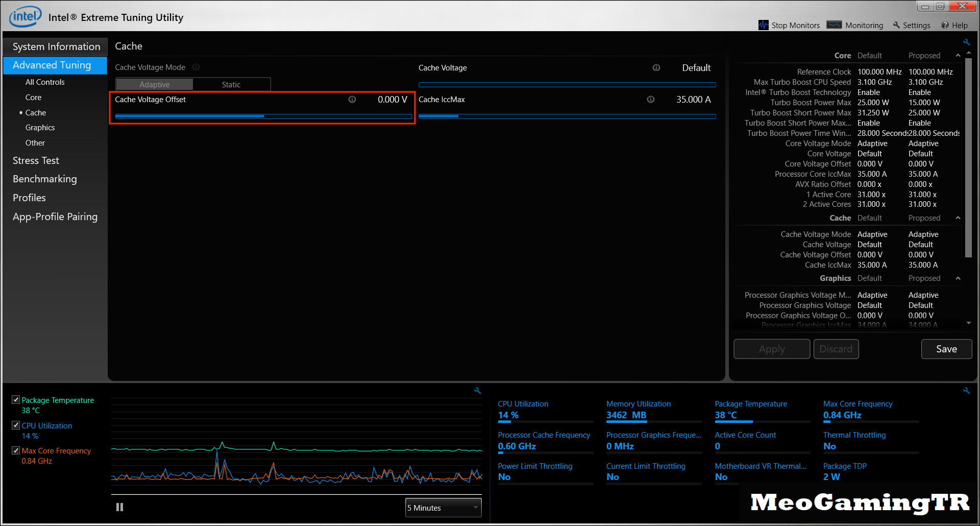This screenshot has height=526, width=980.
Task: Click the scroll-up arrow of summary scrollbar
Action: tap(968, 53)
